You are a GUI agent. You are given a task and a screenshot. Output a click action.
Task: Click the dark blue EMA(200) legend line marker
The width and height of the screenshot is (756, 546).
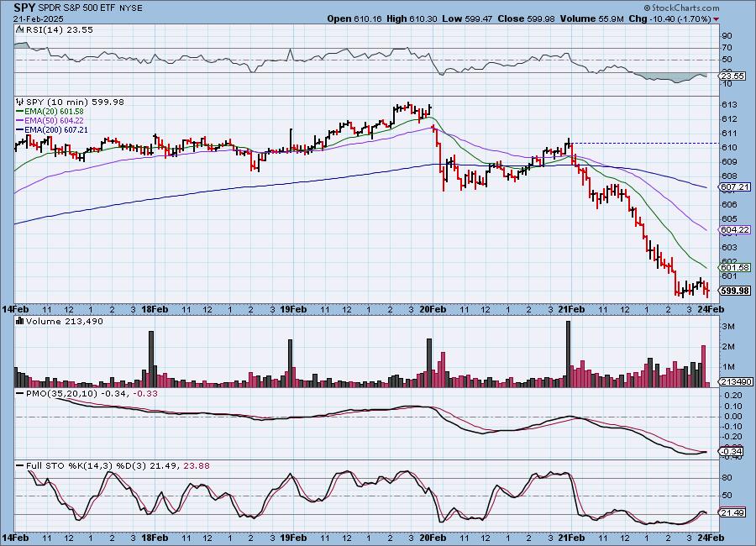coord(20,129)
